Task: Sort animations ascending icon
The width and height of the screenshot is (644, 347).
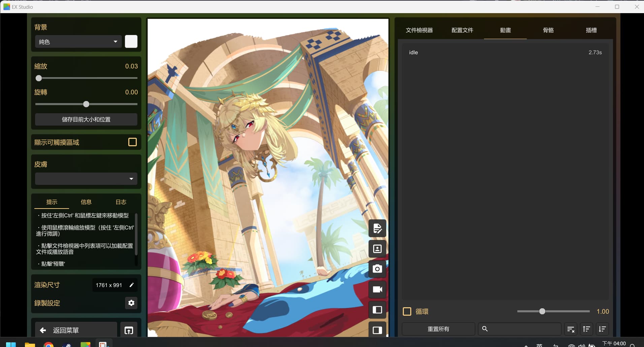Action: click(x=586, y=329)
